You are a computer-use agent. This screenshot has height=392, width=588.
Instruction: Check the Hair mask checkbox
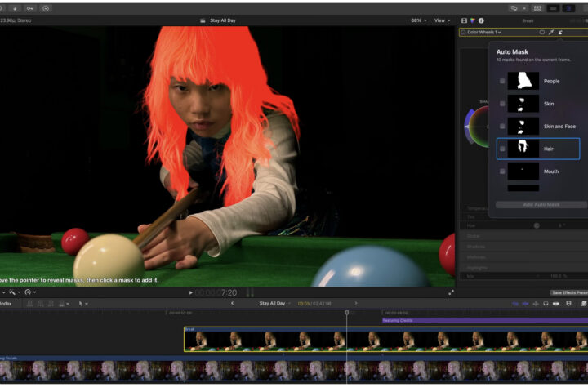[502, 149]
